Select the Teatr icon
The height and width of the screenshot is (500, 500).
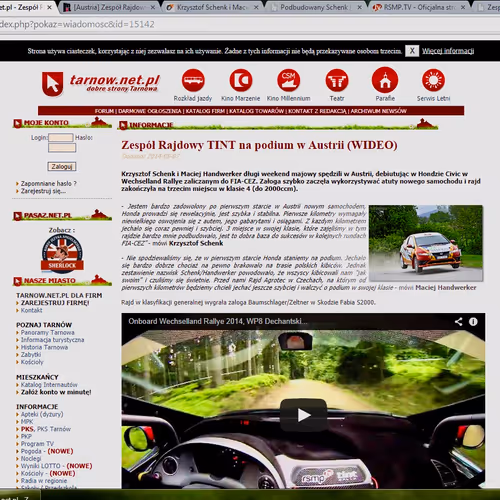tap(337, 80)
